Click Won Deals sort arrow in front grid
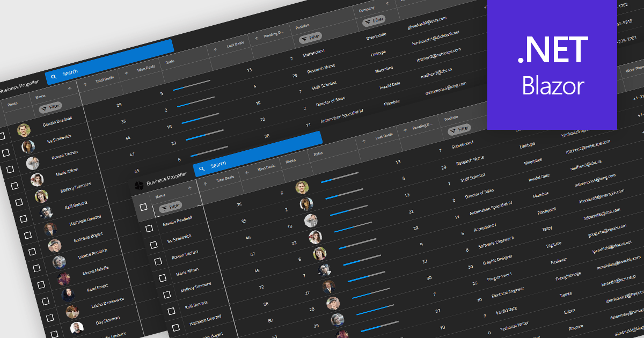 [x=247, y=172]
